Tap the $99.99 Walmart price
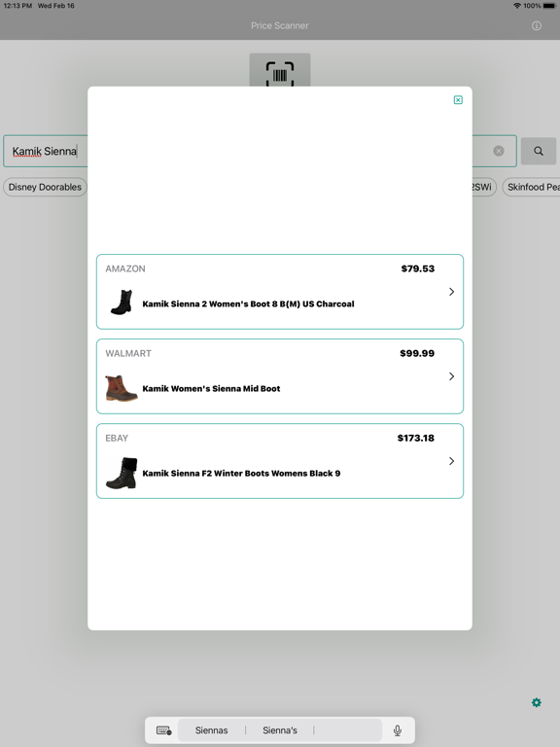This screenshot has width=560, height=747. [417, 353]
